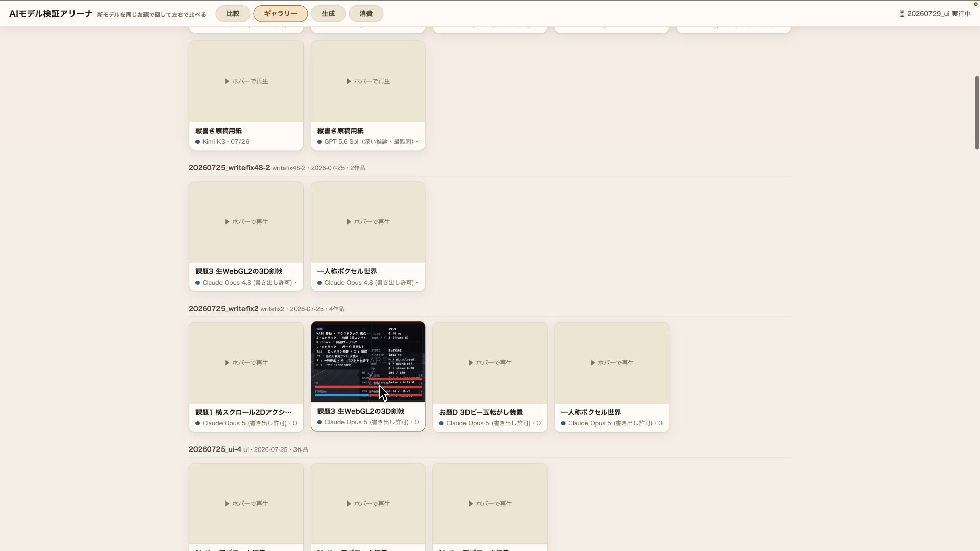Image resolution: width=980 pixels, height=551 pixels.
Task: Click the 20260725_writefix48-2 section heading
Action: tap(229, 168)
